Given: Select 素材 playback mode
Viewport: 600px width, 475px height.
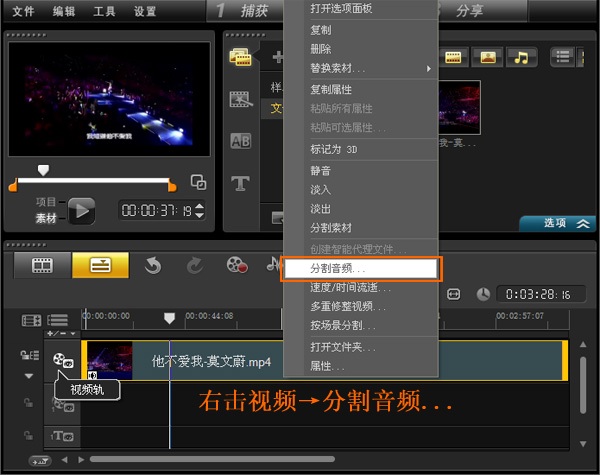Looking at the screenshot, I should coord(46,218).
